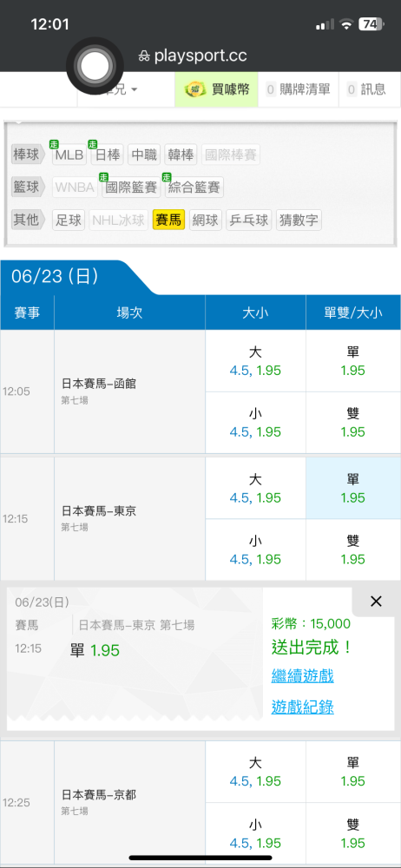This screenshot has width=401, height=868.
Task: Click the 籃球 group label
Action: click(x=29, y=187)
